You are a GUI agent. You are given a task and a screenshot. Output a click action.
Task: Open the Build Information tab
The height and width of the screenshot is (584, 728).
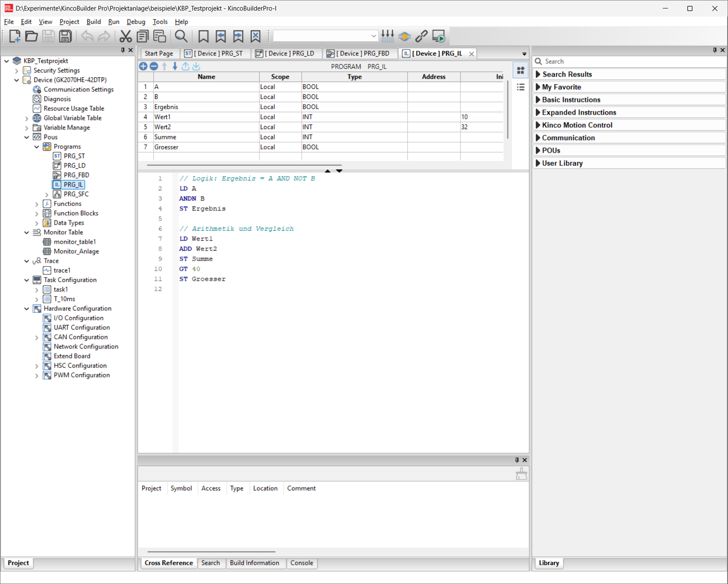coord(254,563)
